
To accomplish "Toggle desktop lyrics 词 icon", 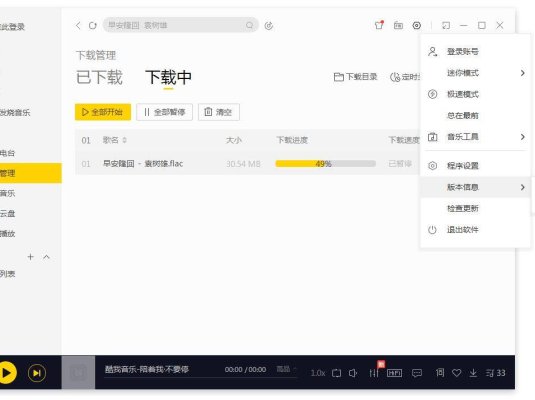I will point(440,373).
